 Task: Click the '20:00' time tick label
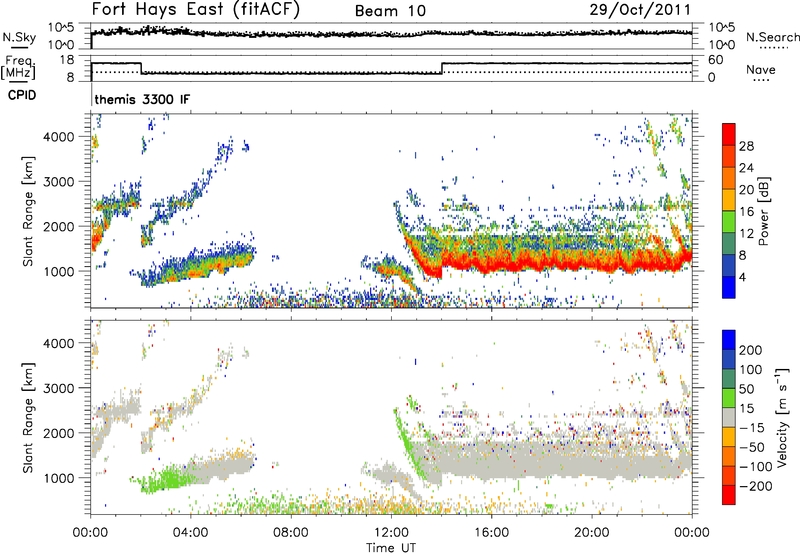pyautogui.click(x=592, y=533)
